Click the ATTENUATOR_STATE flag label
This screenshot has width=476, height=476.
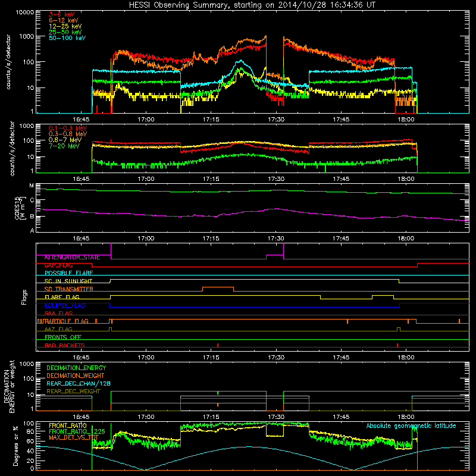(72, 258)
